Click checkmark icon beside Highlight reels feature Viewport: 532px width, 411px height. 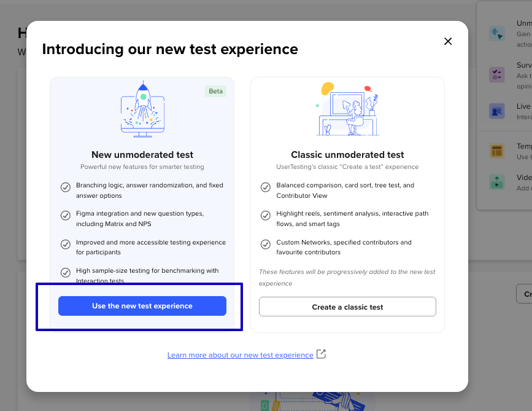tap(266, 216)
